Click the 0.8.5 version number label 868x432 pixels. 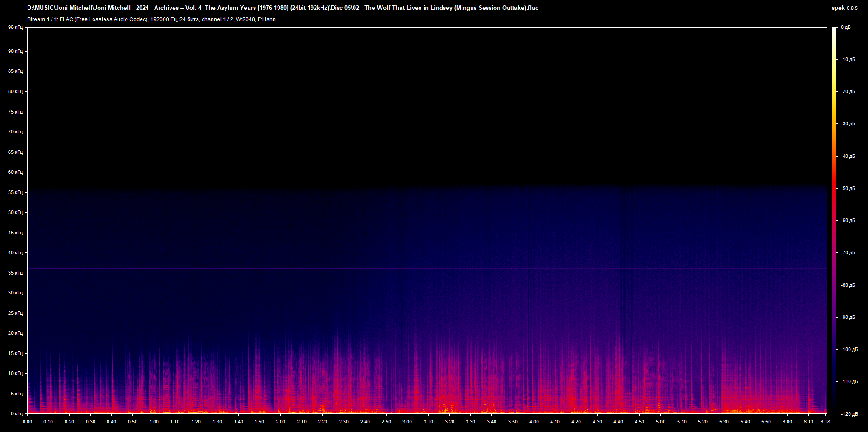pos(852,8)
